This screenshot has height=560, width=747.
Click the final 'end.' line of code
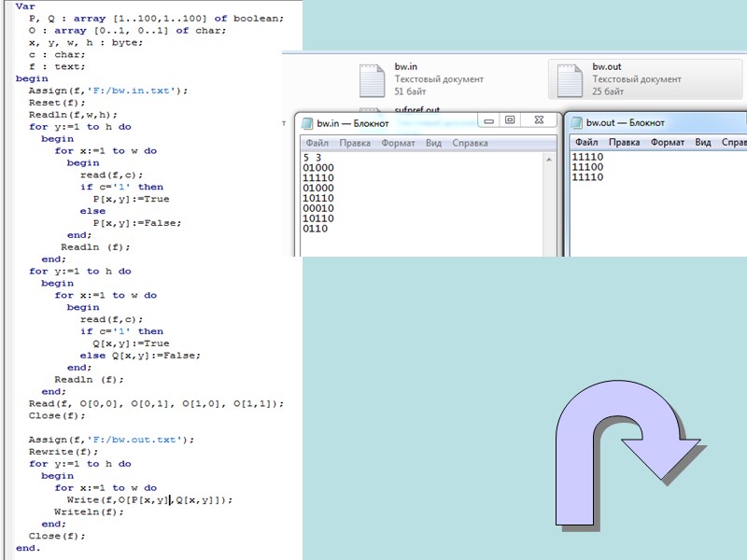point(28,548)
